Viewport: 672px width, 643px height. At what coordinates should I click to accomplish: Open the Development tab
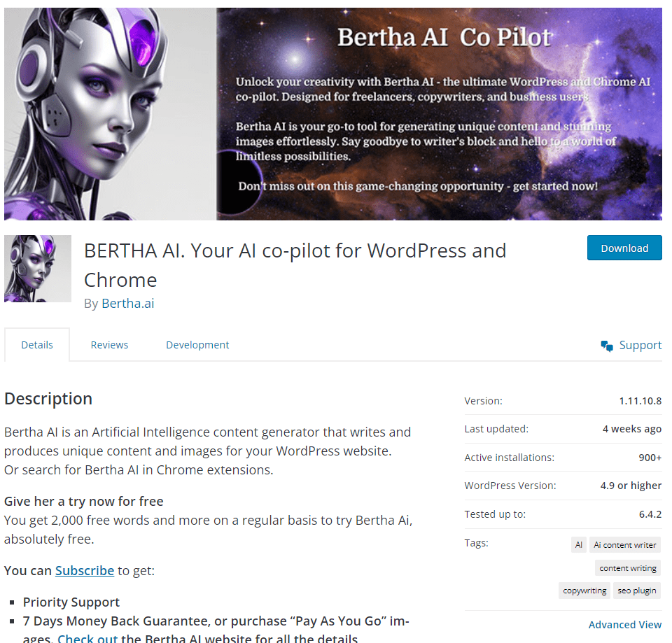coord(197,345)
